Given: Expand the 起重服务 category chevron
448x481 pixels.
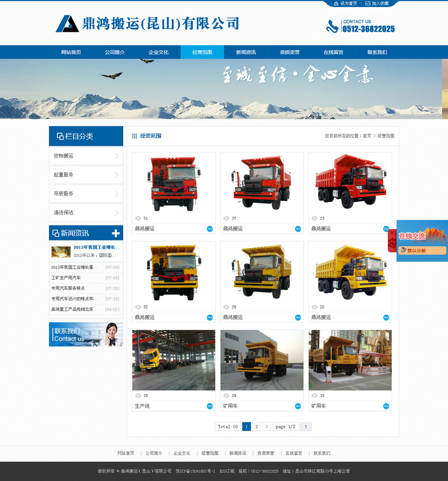Looking at the screenshot, I should [x=116, y=175].
